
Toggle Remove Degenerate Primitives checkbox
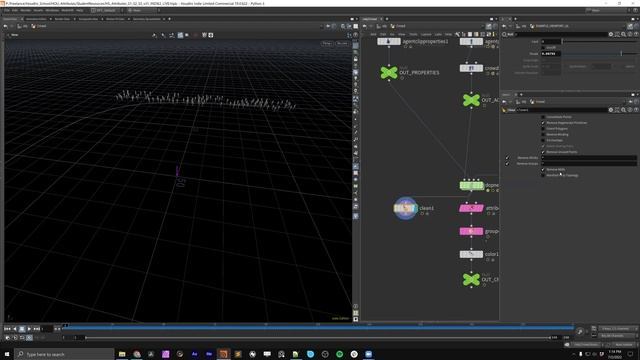543,122
